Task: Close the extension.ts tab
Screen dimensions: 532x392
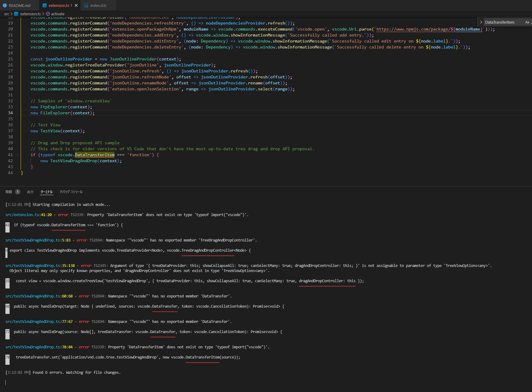Action: [x=76, y=5]
